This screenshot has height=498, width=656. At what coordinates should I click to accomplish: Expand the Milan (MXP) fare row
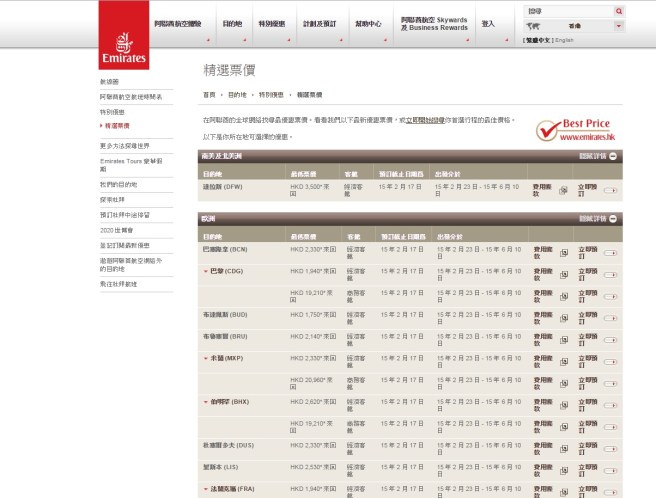pyautogui.click(x=206, y=357)
